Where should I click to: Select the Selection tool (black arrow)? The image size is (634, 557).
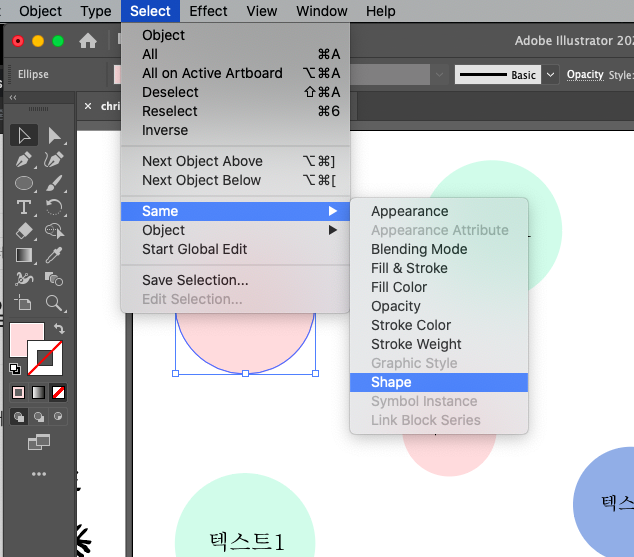24,135
